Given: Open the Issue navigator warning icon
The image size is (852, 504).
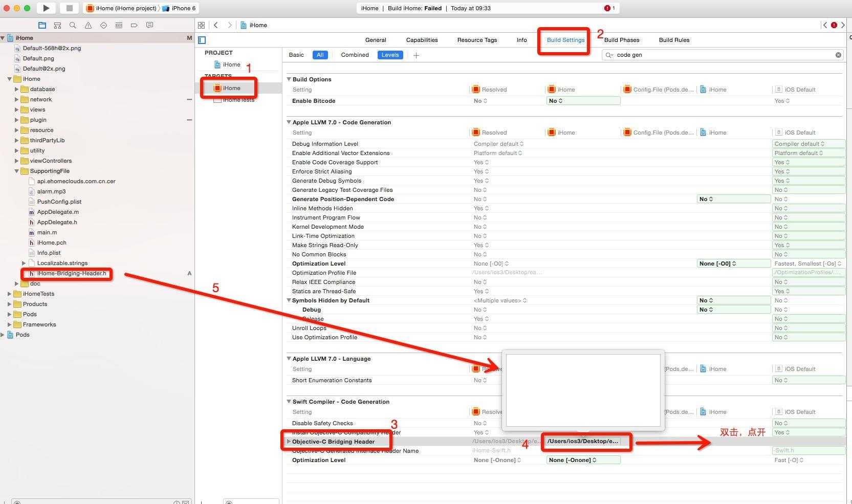Looking at the screenshot, I should coord(88,25).
